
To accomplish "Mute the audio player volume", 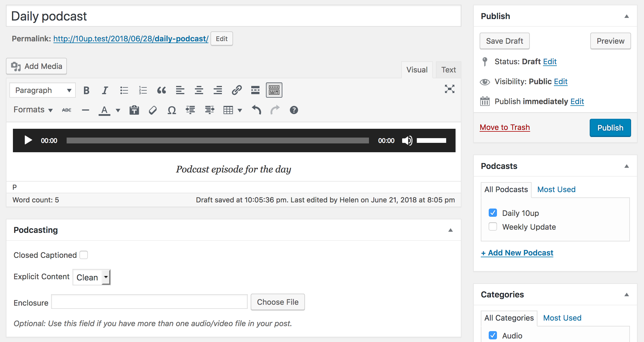I will pos(407,140).
